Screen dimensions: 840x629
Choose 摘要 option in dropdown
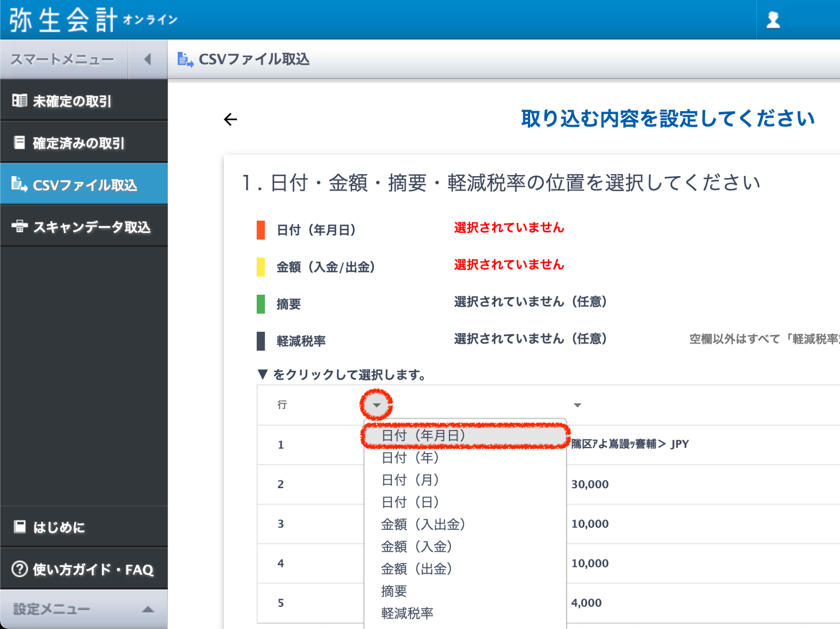tap(394, 591)
